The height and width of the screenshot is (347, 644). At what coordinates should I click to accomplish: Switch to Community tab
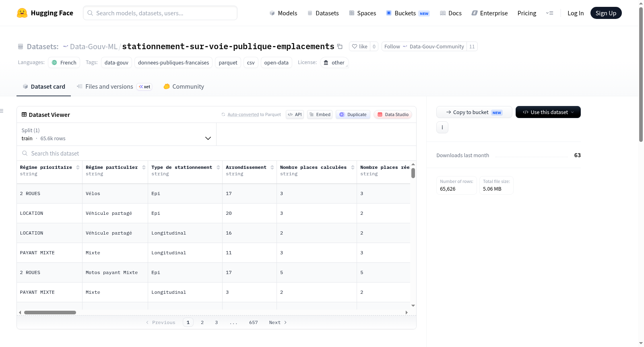(x=184, y=87)
